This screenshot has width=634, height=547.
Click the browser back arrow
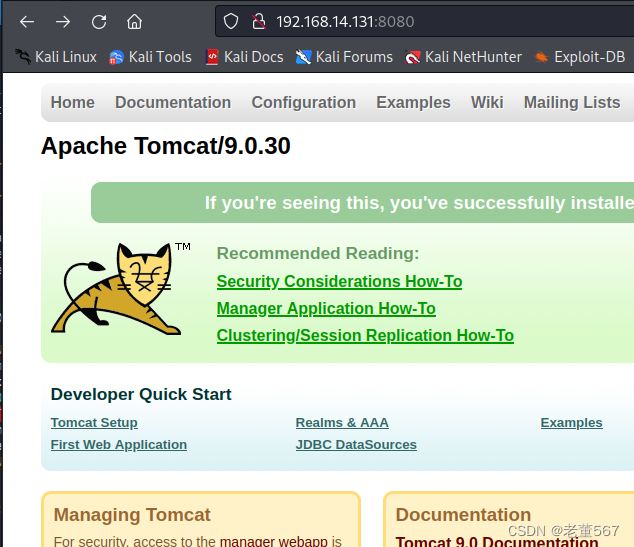point(27,22)
